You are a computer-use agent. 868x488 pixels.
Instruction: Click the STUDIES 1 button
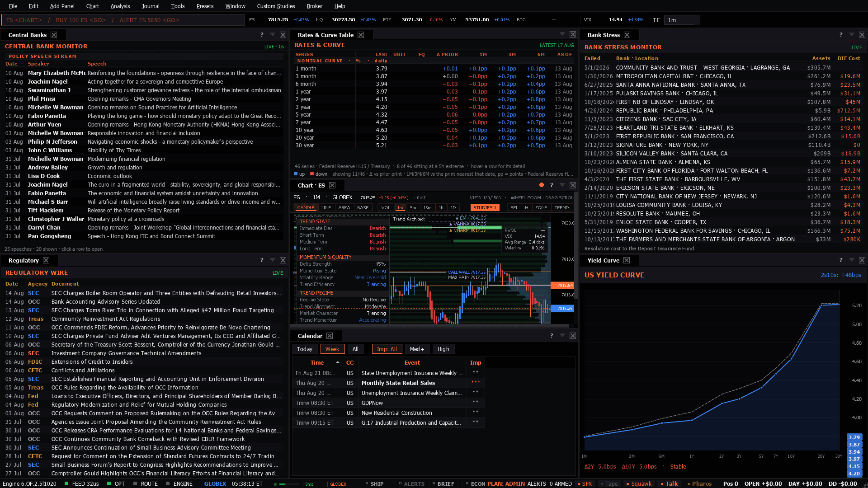(x=485, y=208)
